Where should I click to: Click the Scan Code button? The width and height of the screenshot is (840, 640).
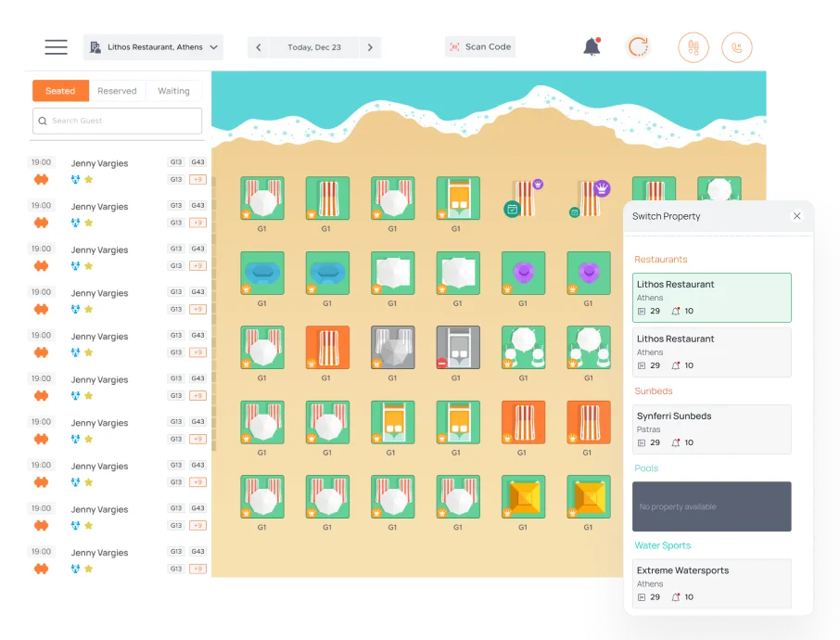pos(480,46)
